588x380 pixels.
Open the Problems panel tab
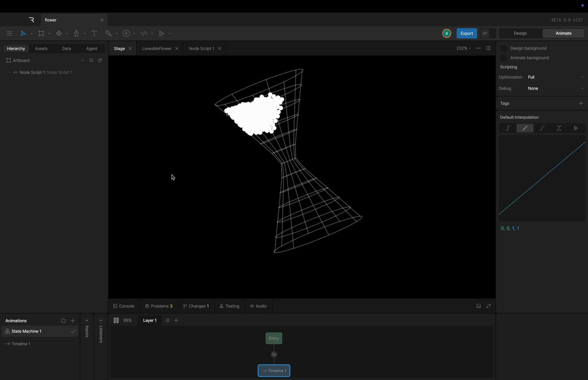(x=159, y=306)
